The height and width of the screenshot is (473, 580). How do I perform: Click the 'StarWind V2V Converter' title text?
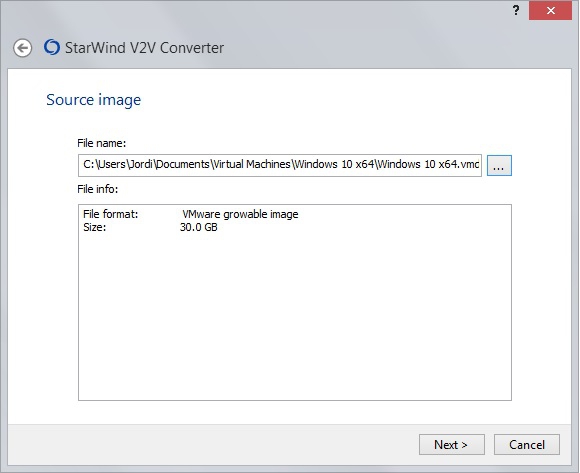coord(144,48)
